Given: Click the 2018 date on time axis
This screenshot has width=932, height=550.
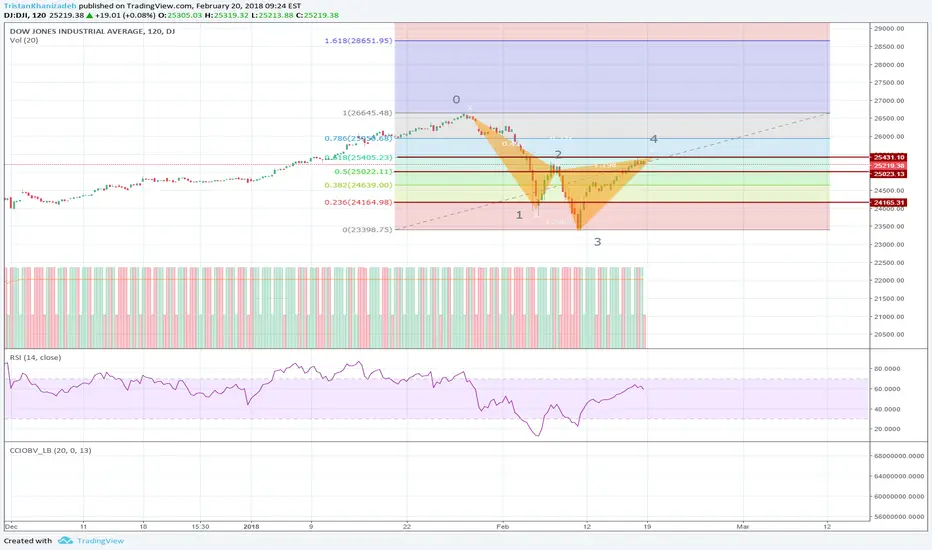Looking at the screenshot, I should [251, 526].
